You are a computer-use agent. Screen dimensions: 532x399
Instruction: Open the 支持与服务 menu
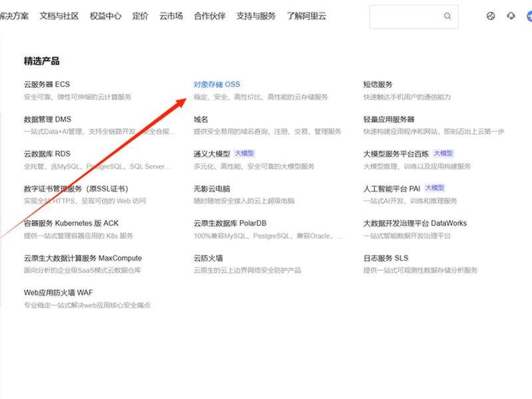pos(256,16)
